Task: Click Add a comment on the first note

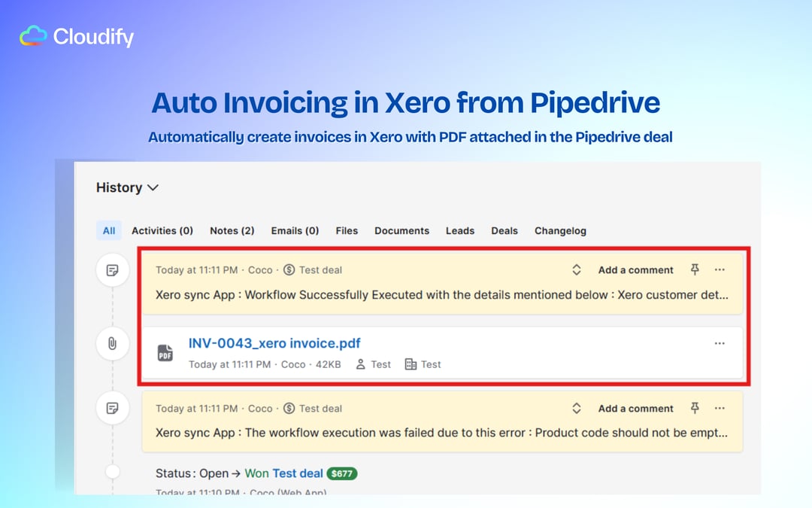Action: pyautogui.click(x=635, y=269)
